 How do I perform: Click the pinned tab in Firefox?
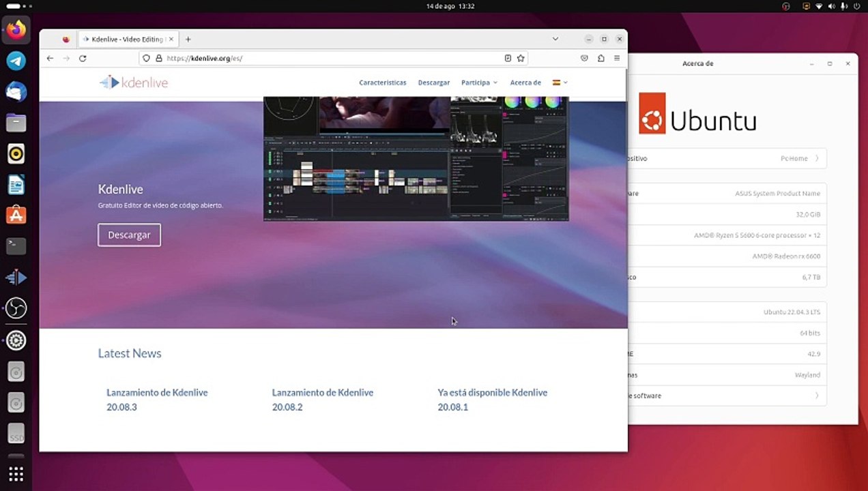66,40
